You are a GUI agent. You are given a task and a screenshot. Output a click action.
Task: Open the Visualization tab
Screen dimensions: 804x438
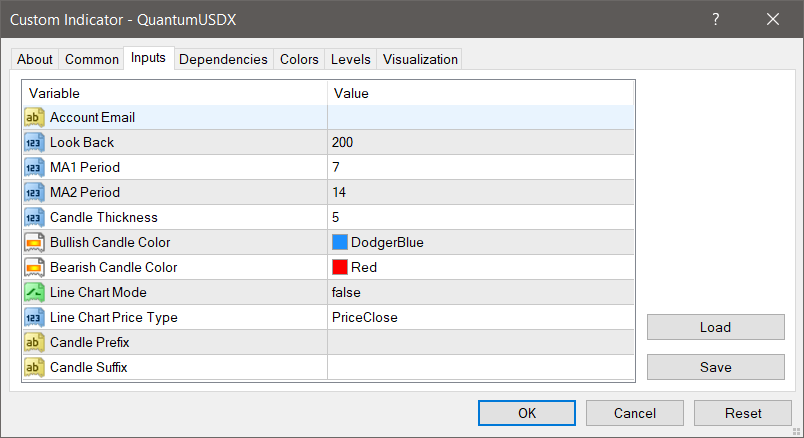[x=420, y=59]
